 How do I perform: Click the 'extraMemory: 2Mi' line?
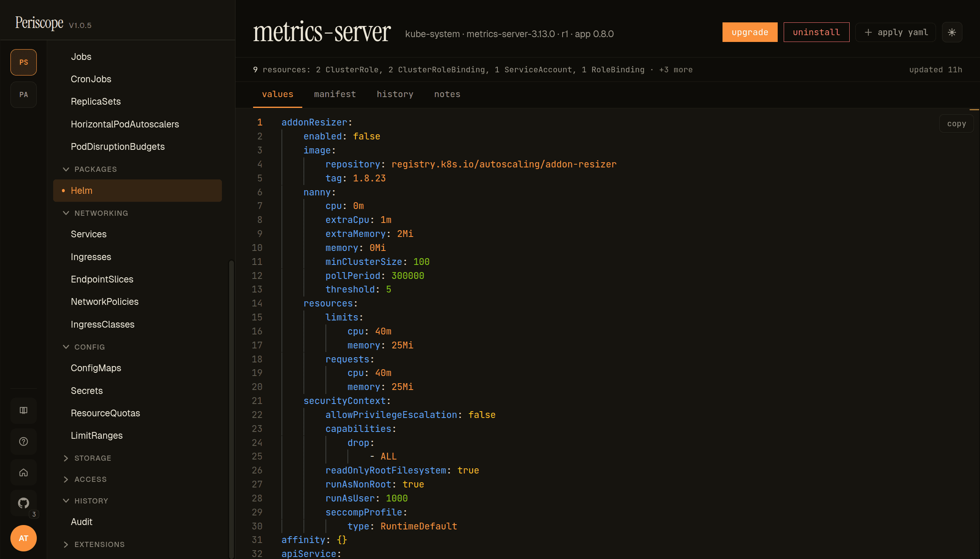coord(369,234)
